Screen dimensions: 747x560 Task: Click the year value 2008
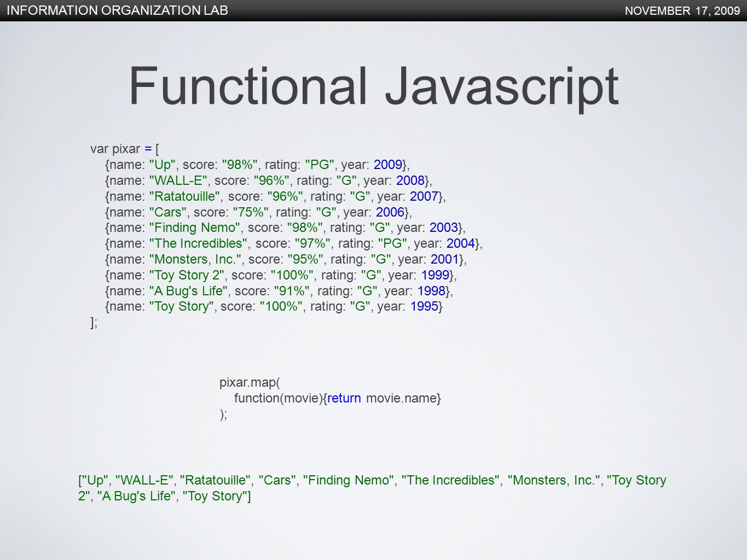point(410,180)
